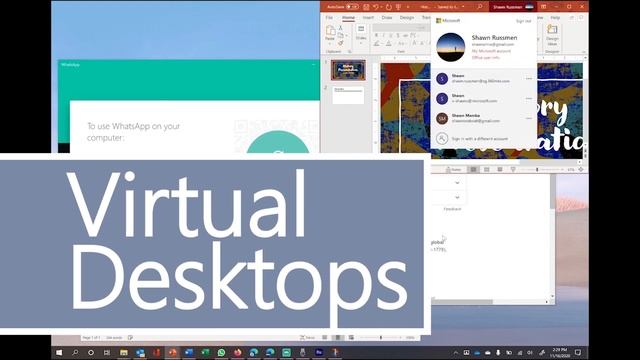Click Sign out in account panel

523,21
